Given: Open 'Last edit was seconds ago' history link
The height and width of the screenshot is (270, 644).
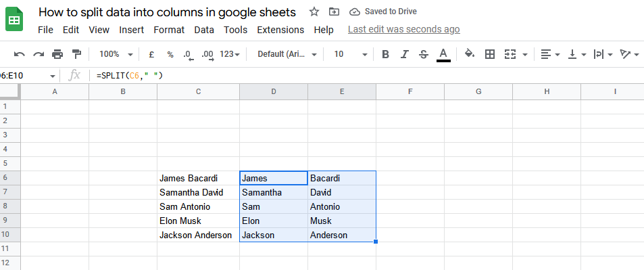Looking at the screenshot, I should point(403,29).
